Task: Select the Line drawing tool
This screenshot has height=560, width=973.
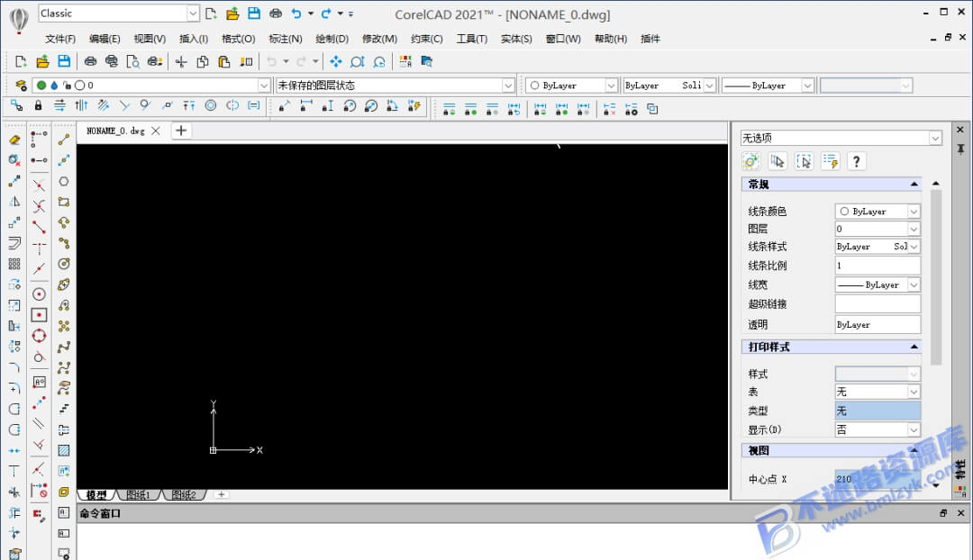Action: (x=64, y=140)
